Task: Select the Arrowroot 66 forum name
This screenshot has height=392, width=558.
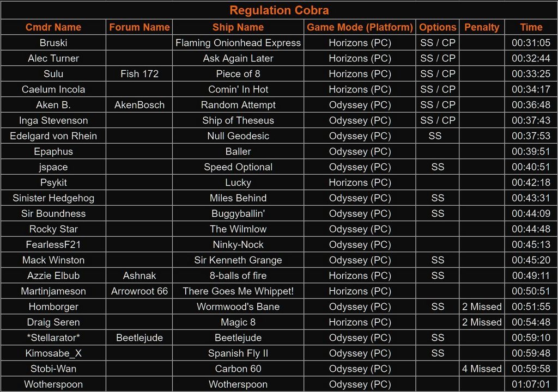Action: click(x=139, y=291)
